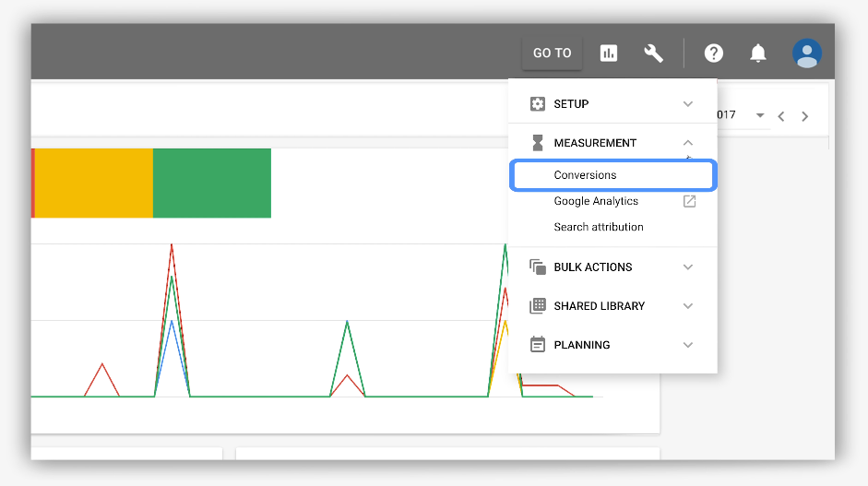Click the Planning calendar icon

[x=537, y=344]
